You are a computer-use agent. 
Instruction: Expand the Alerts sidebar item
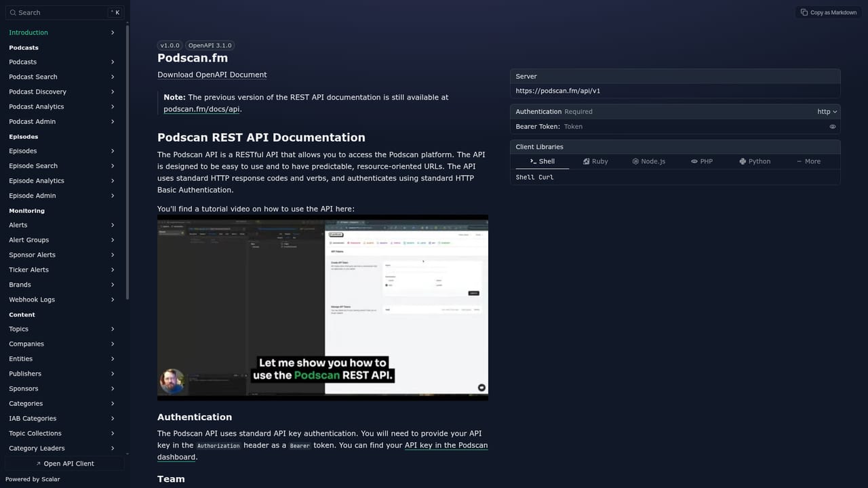[113, 225]
